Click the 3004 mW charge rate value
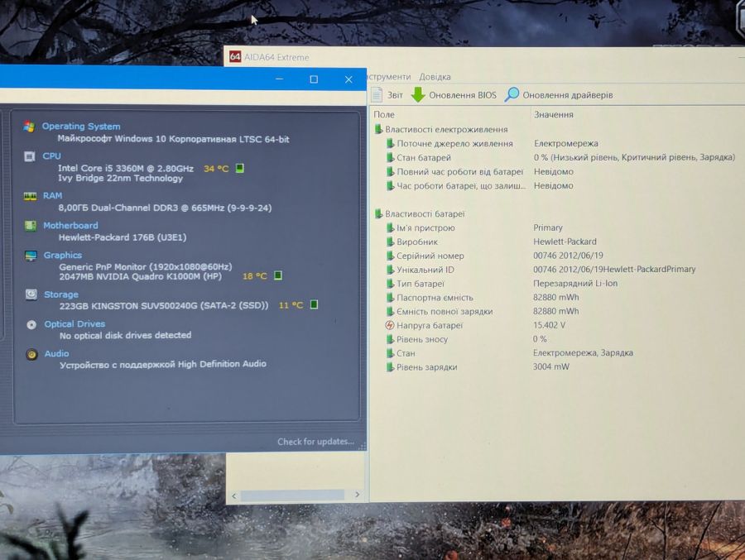The height and width of the screenshot is (560, 745). coord(551,366)
